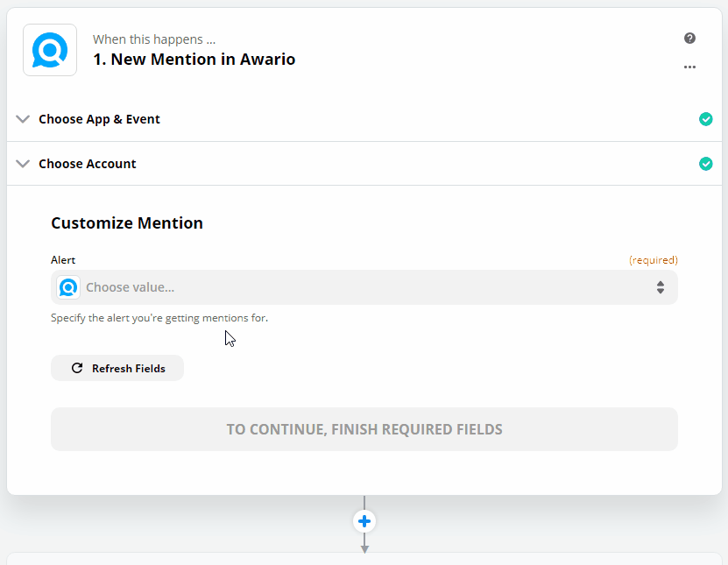Screen dimensions: 728x565
Task: Click the Customize Mention heading
Action: tap(127, 223)
